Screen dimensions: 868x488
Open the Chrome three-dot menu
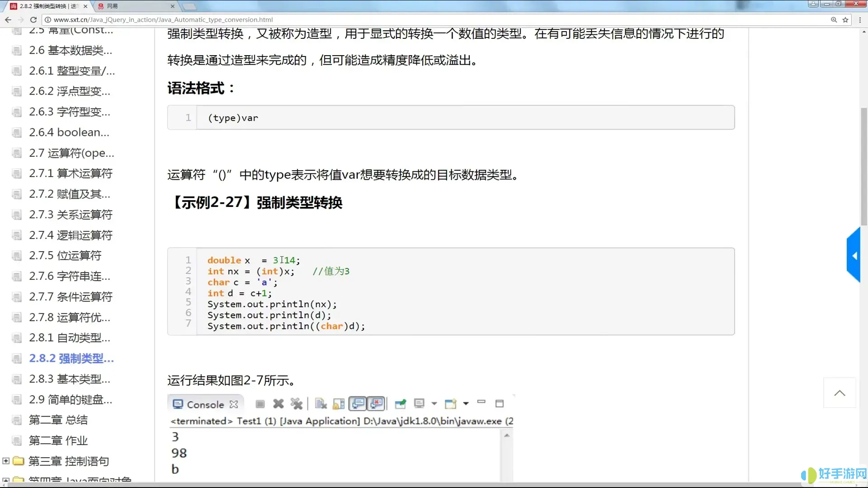click(860, 19)
